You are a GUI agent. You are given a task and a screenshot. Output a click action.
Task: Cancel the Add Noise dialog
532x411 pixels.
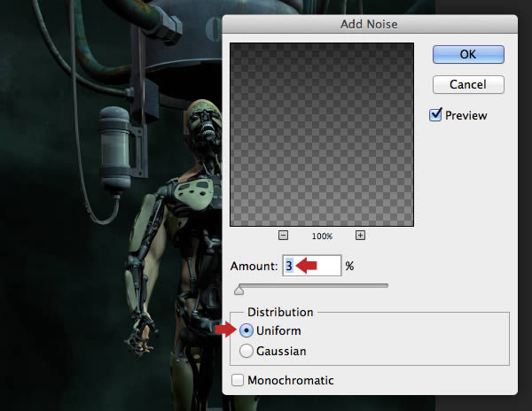468,84
